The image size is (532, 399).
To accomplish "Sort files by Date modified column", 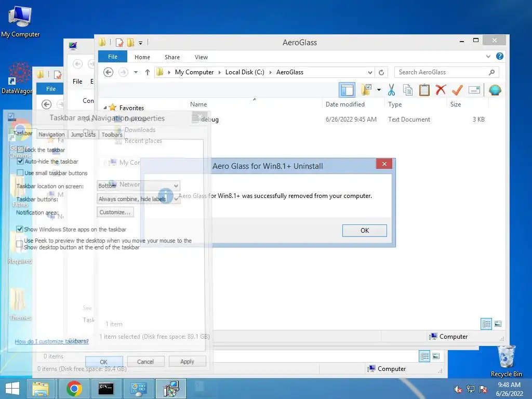I will coord(345,104).
